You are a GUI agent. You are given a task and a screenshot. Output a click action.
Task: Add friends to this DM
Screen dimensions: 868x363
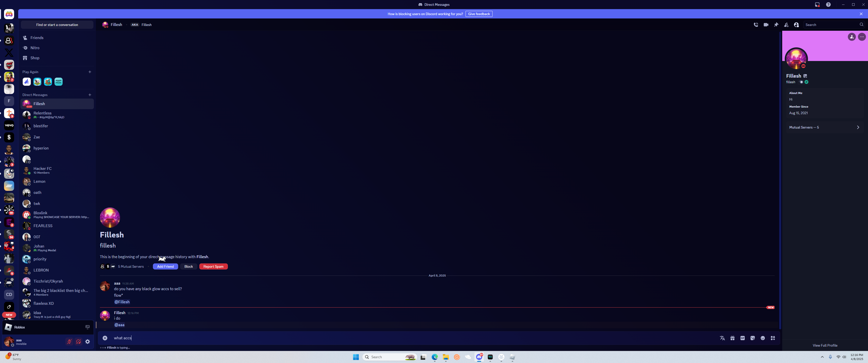(x=786, y=25)
